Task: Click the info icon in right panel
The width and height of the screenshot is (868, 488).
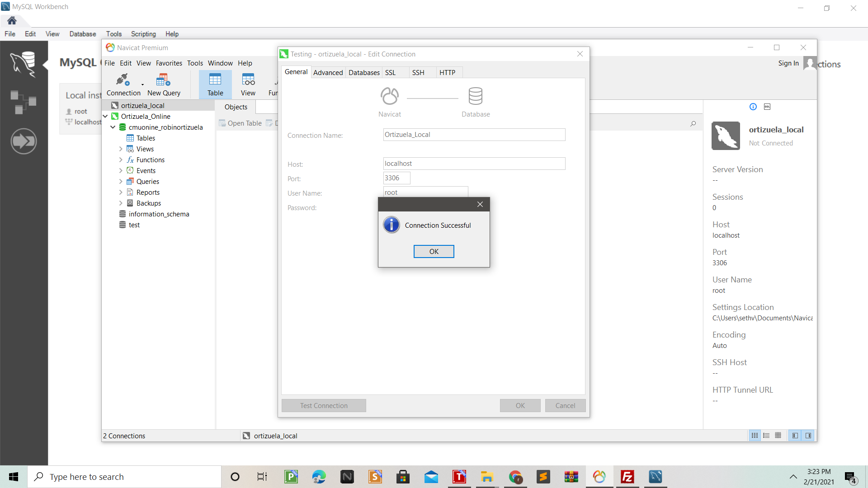Action: tap(753, 107)
